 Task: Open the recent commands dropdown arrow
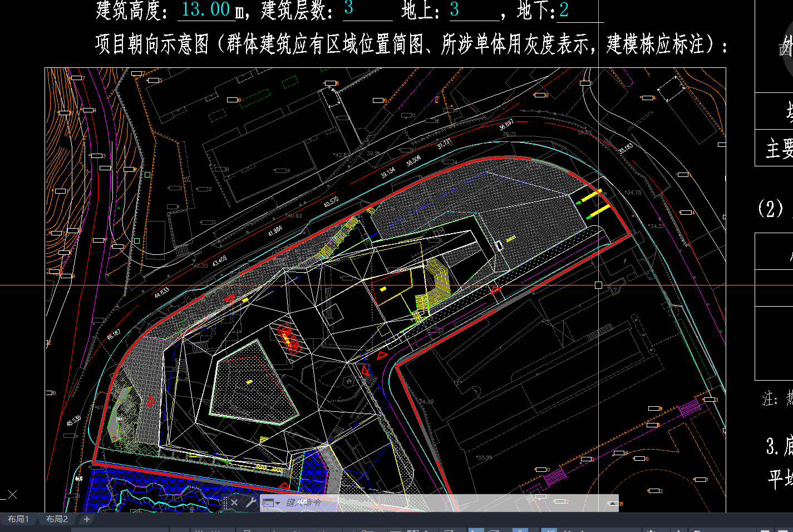(x=278, y=503)
